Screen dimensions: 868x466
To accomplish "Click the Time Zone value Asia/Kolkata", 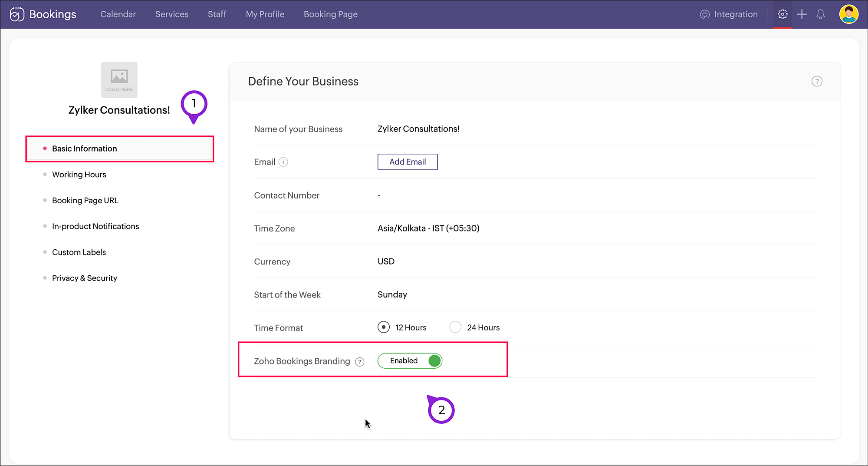I will [428, 228].
